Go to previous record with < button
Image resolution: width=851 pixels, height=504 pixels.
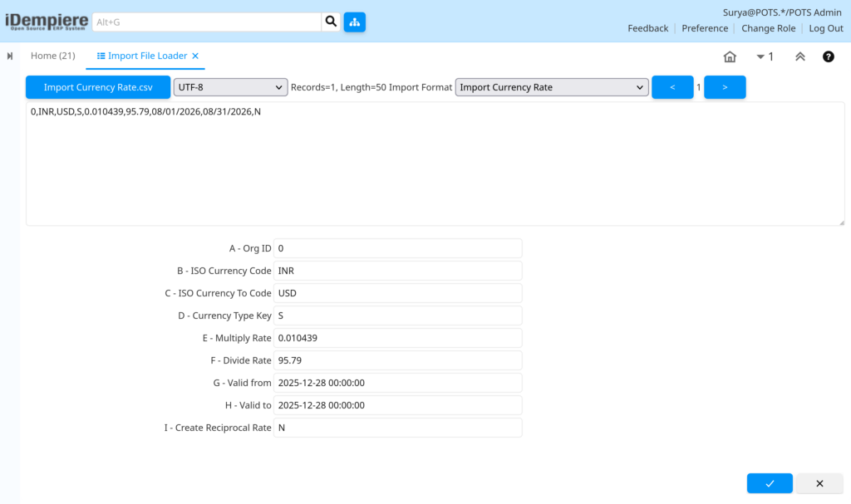pyautogui.click(x=672, y=87)
